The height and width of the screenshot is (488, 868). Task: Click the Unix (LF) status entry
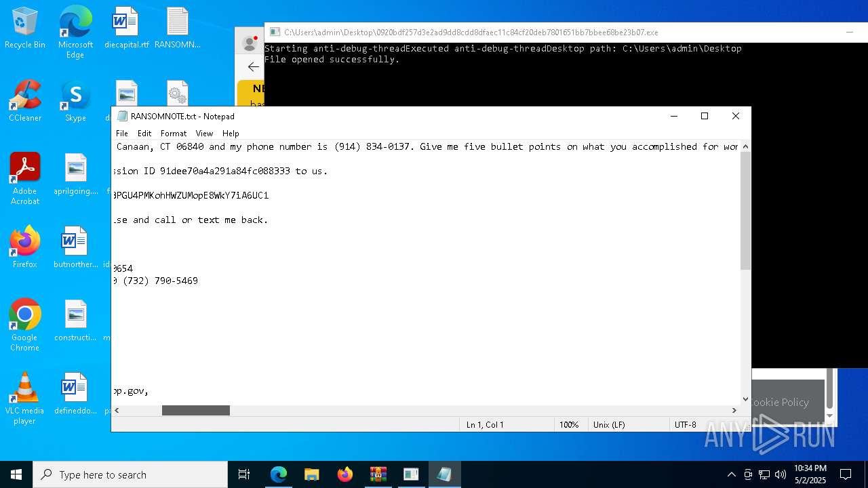coord(609,424)
